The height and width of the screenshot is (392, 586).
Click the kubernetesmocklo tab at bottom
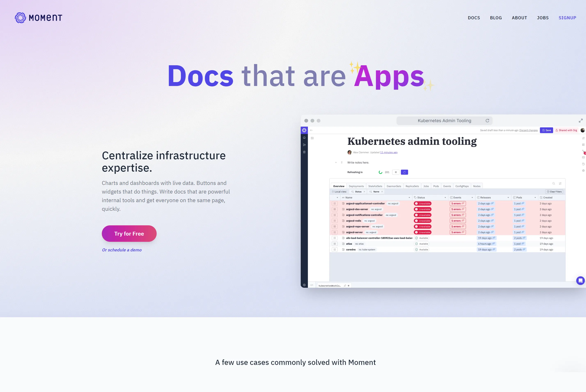331,285
